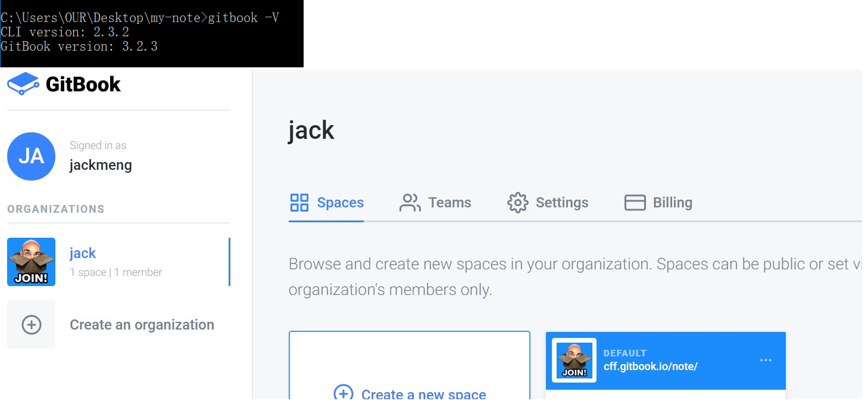The height and width of the screenshot is (410, 868).
Task: Click the GitBook wordmark text
Action: tap(83, 85)
